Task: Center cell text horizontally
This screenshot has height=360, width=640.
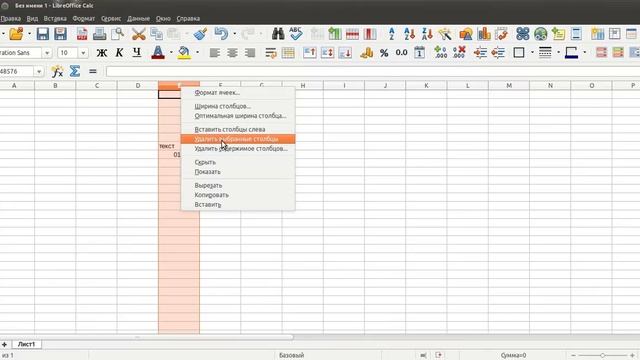Action: coord(232,53)
